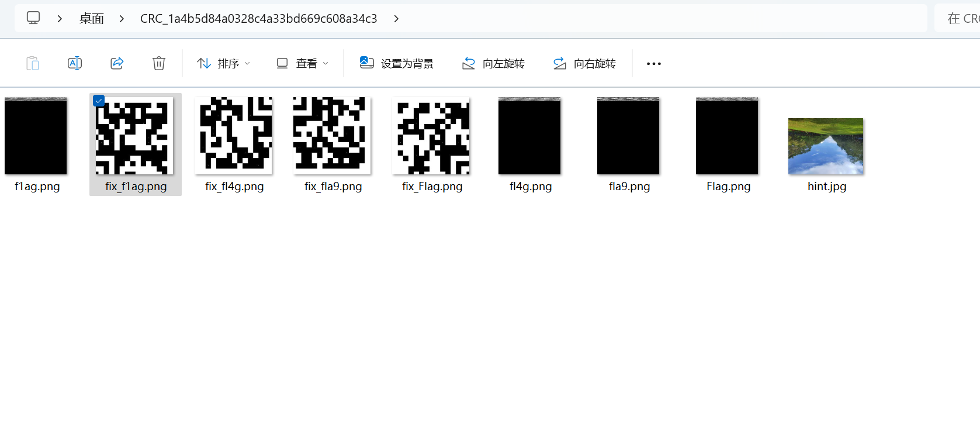
Task: Expand the chevron after the CRC folder name
Action: tap(396, 19)
